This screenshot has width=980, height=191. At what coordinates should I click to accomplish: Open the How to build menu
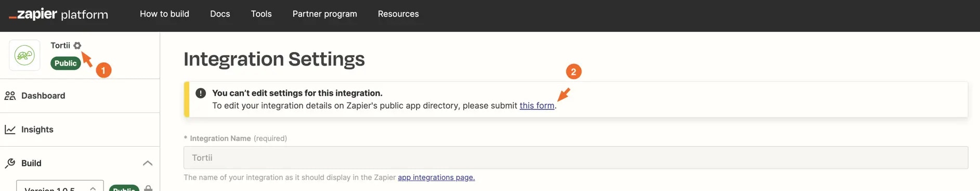coord(164,14)
